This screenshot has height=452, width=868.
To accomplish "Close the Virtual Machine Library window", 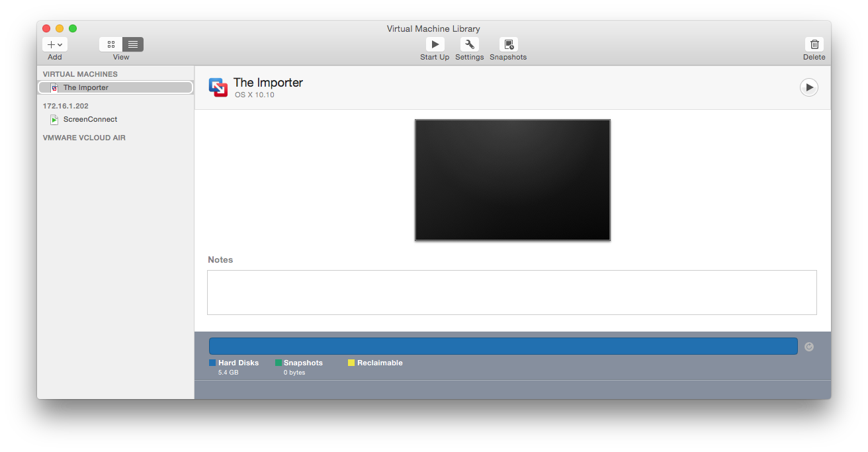I will coord(46,28).
